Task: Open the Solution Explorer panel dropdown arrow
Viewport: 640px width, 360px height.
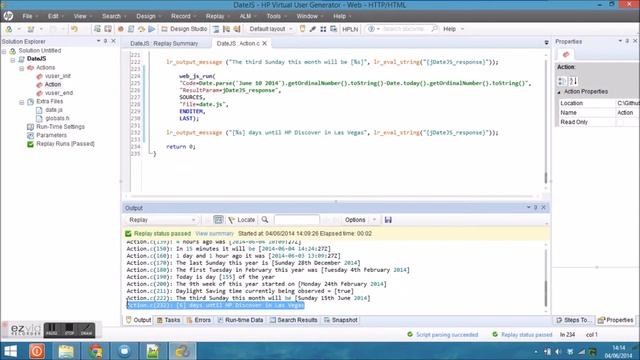Action: pyautogui.click(x=98, y=41)
